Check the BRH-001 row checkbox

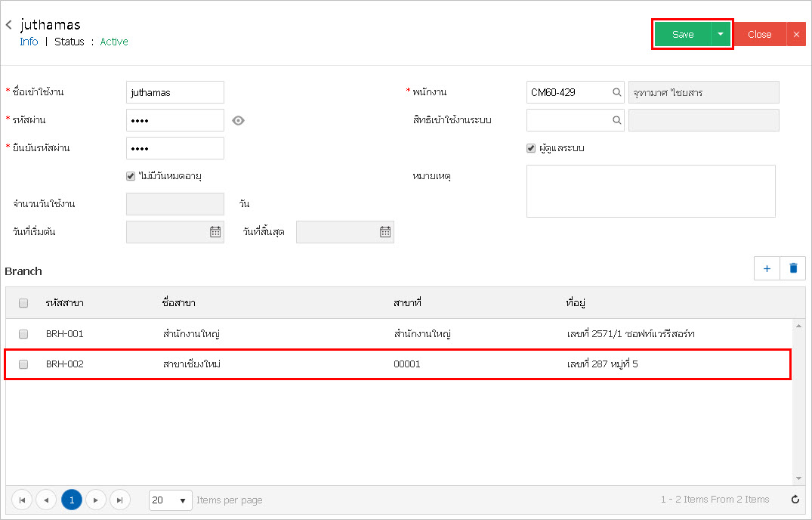point(23,334)
